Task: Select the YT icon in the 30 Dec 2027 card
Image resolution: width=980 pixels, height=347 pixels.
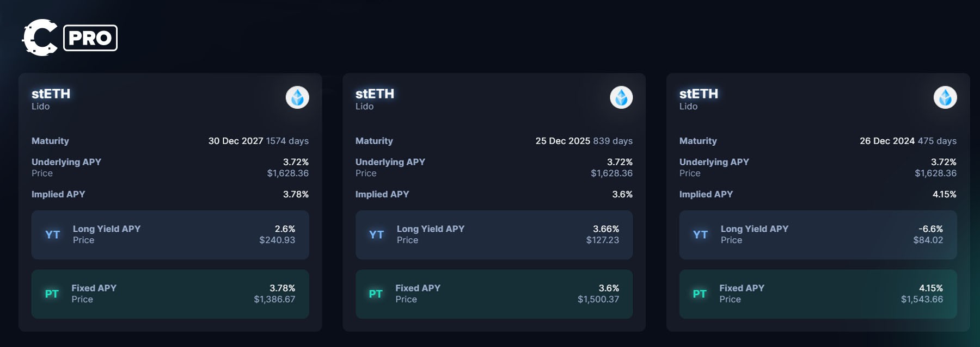Action: point(52,235)
